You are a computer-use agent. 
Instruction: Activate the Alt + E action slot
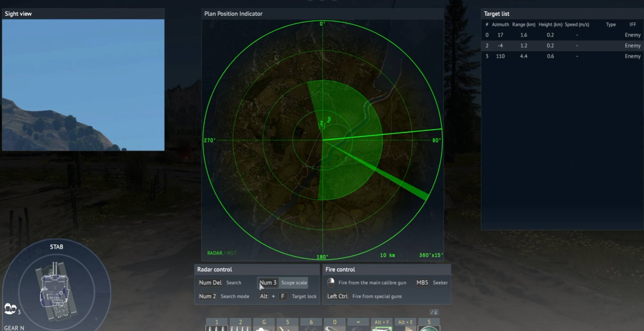[405, 325]
